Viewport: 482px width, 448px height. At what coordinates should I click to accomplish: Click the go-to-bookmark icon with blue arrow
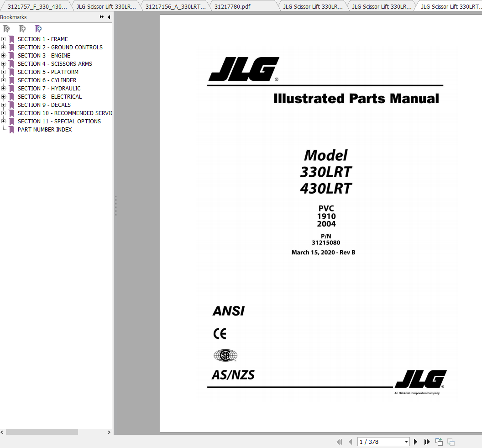coord(38,29)
